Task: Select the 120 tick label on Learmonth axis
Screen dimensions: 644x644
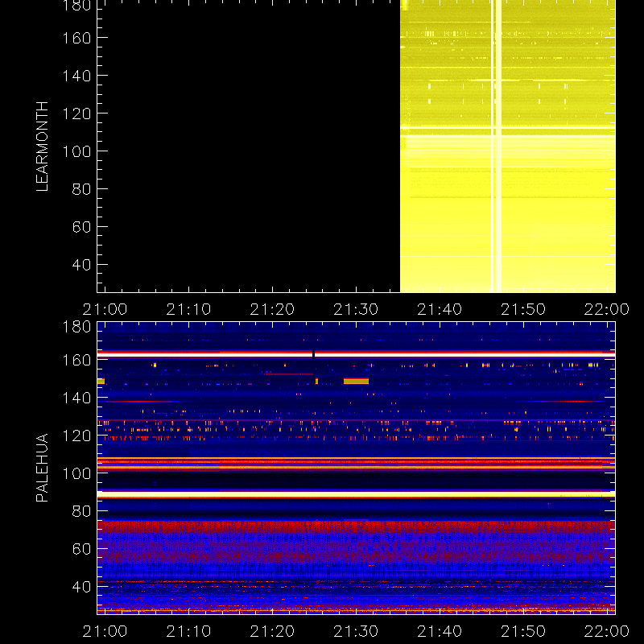Action: point(76,114)
